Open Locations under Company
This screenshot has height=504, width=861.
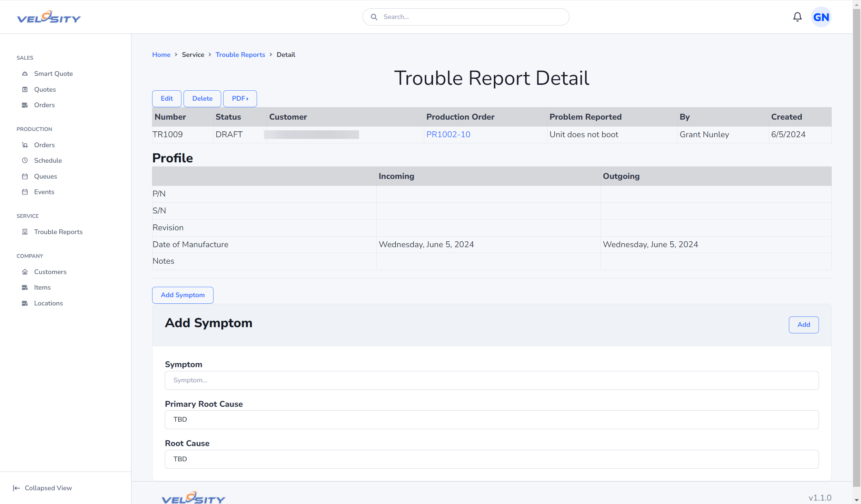(x=49, y=303)
